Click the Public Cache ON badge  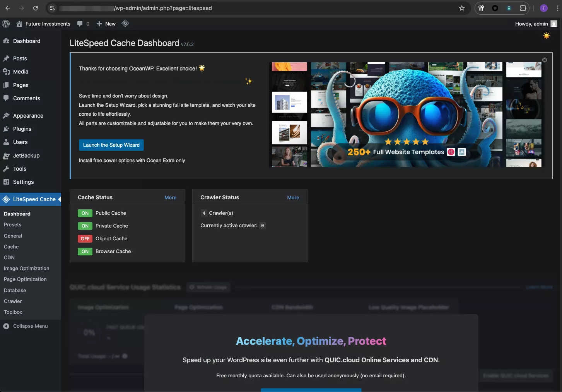pyautogui.click(x=85, y=213)
